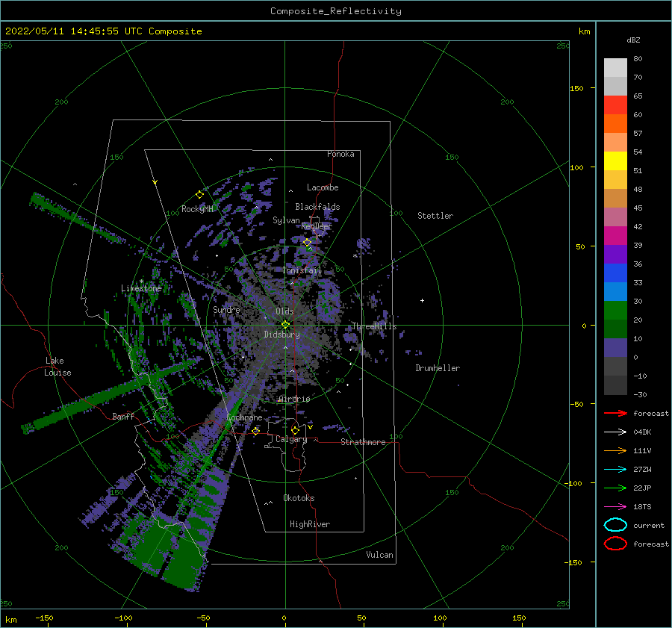This screenshot has height=628, width=672.
Task: Click the Blackfalds label
Action: (x=317, y=207)
